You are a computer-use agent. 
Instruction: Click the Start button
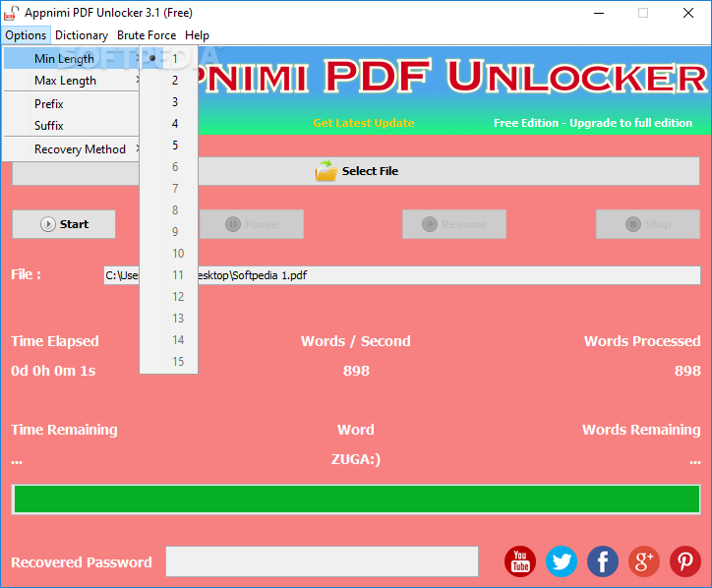[64, 224]
